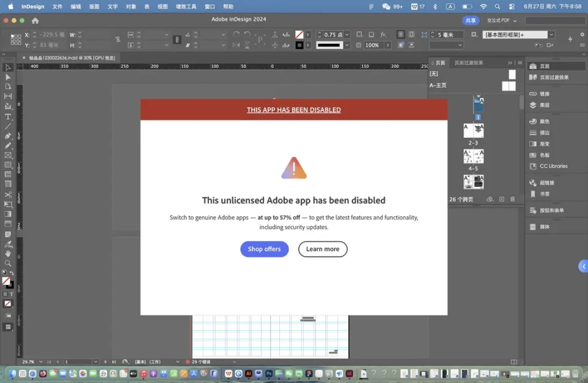Select the Line tool
The width and height of the screenshot is (588, 383).
coord(8,126)
